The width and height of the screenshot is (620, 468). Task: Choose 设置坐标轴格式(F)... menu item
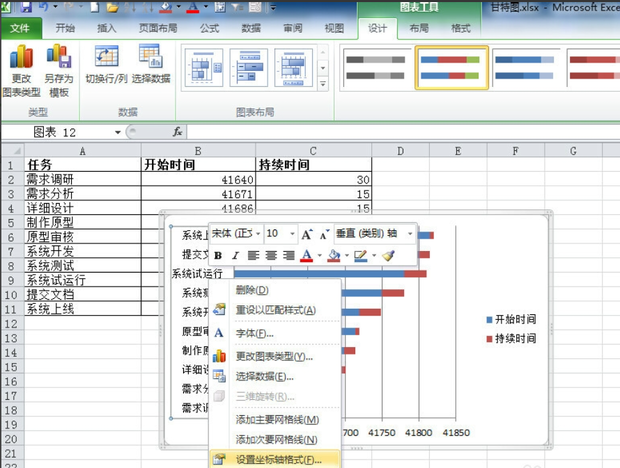coord(275,460)
